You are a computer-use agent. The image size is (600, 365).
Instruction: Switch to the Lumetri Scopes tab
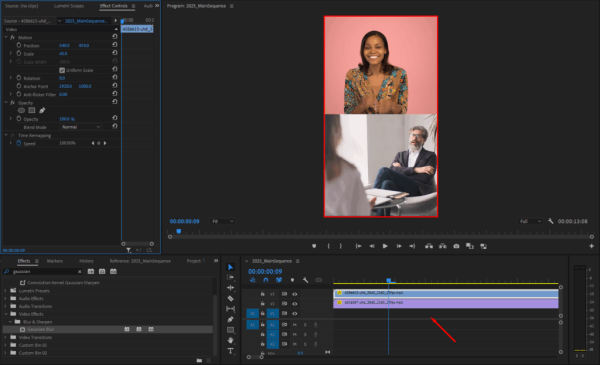click(69, 6)
